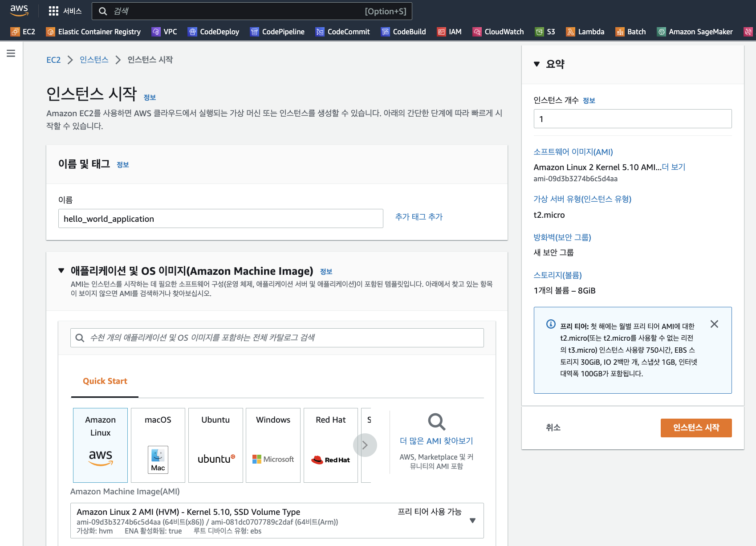This screenshot has height=546, width=756.
Task: Click the 인스턴스 시작 breadcrumb text
Action: pyautogui.click(x=150, y=60)
